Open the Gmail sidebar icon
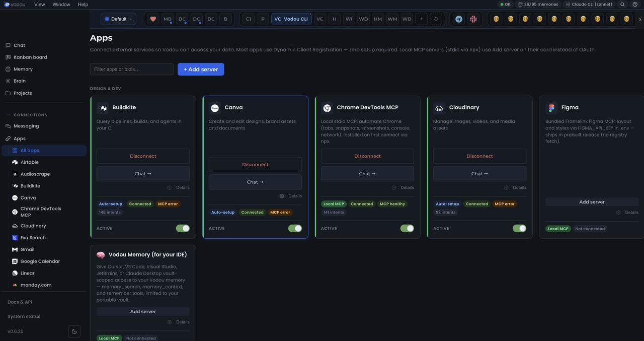 pos(15,249)
